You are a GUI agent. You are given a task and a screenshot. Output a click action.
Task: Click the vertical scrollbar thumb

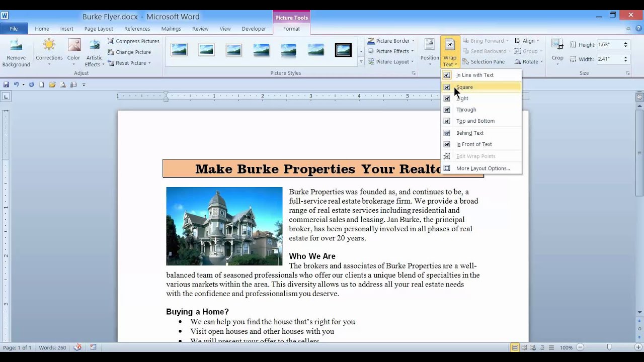[x=639, y=152]
